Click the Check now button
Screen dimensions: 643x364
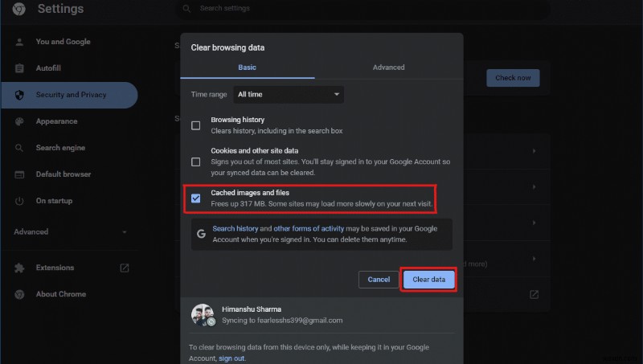click(x=513, y=78)
